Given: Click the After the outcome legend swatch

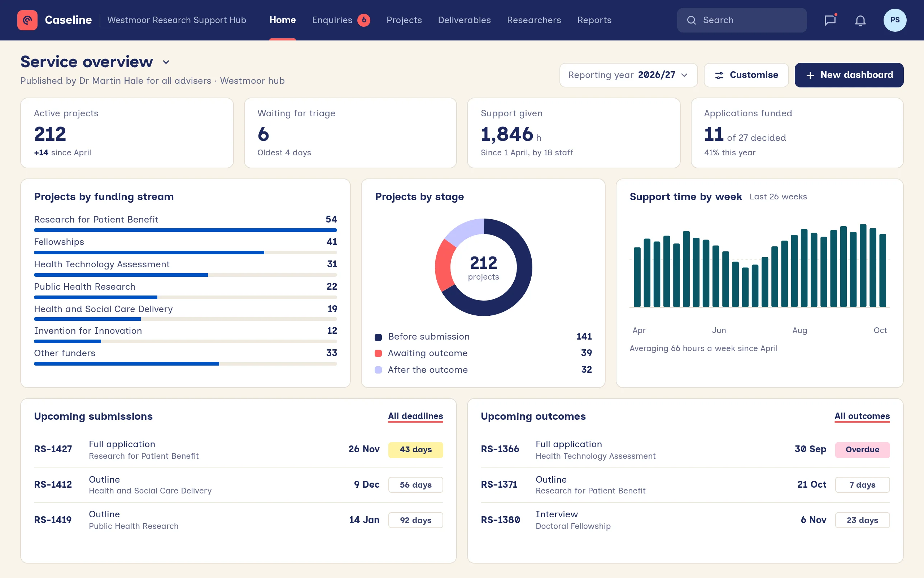Looking at the screenshot, I should point(378,370).
